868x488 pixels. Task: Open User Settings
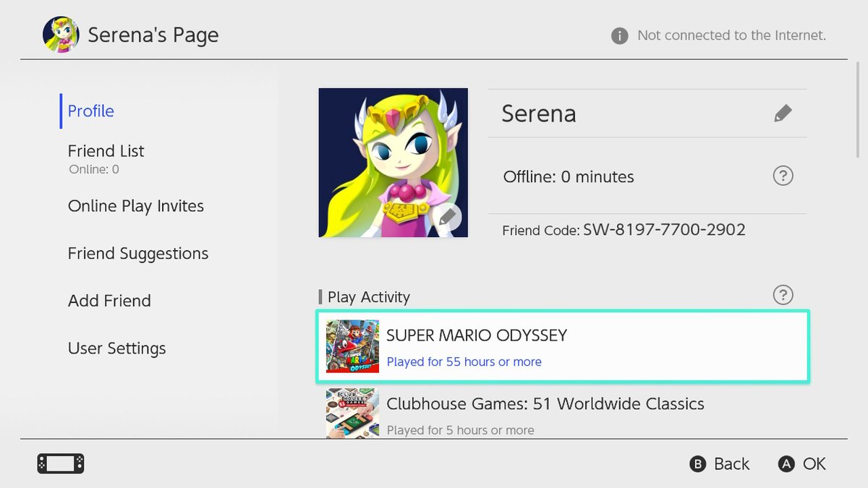pos(117,348)
